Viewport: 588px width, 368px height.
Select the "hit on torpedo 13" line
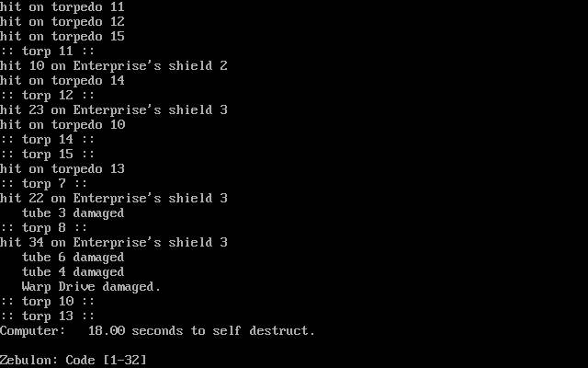point(62,168)
